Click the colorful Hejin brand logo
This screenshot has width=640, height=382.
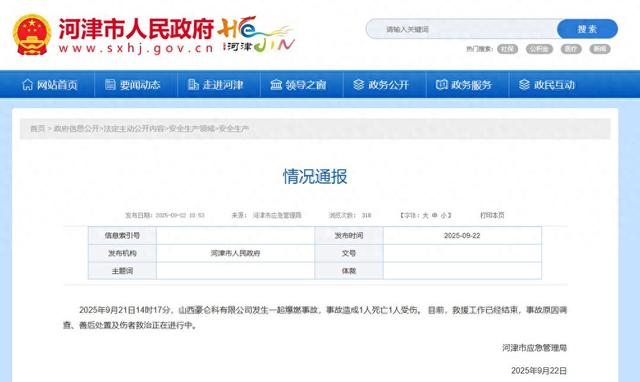256,34
